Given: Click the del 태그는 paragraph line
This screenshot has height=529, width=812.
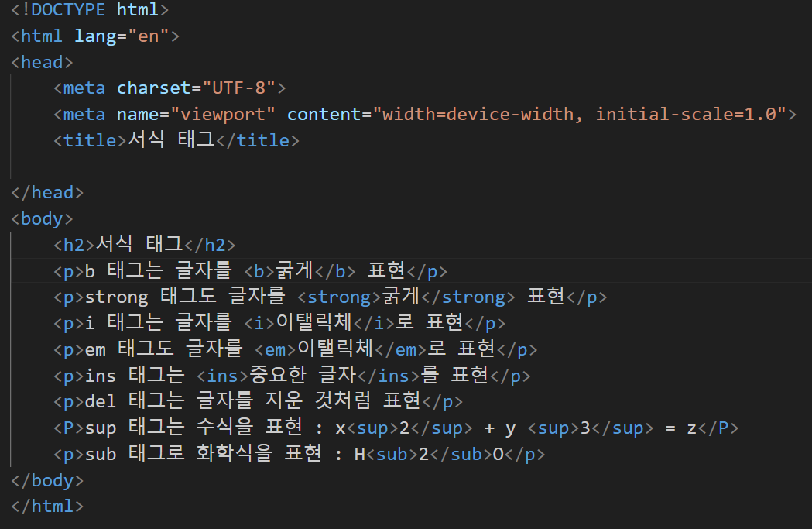Looking at the screenshot, I should coord(258,401).
